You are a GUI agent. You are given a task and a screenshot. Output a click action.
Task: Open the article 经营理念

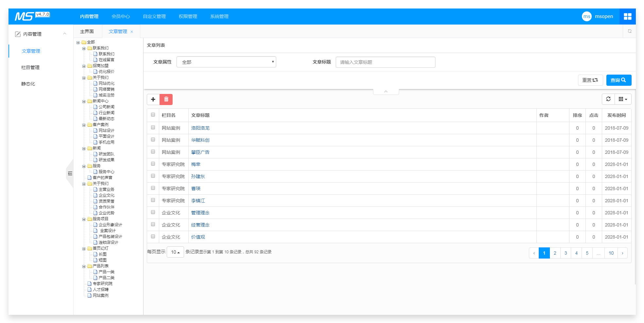200,225
